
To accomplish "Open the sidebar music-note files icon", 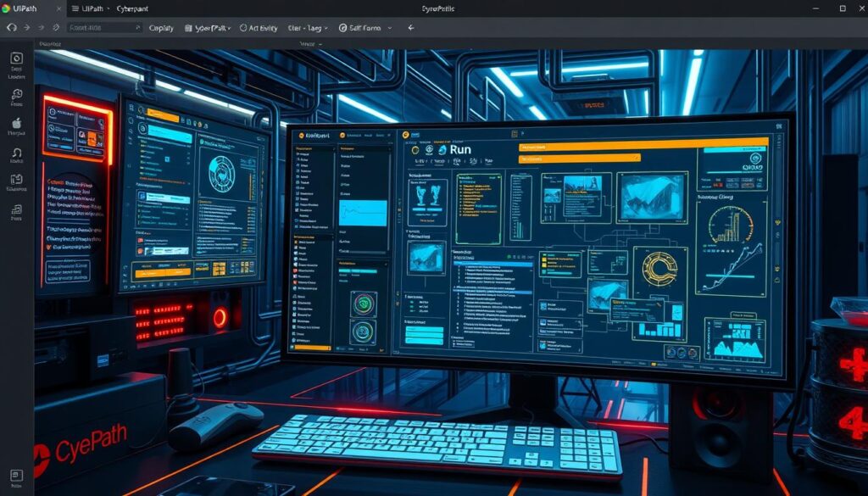I will pyautogui.click(x=17, y=209).
